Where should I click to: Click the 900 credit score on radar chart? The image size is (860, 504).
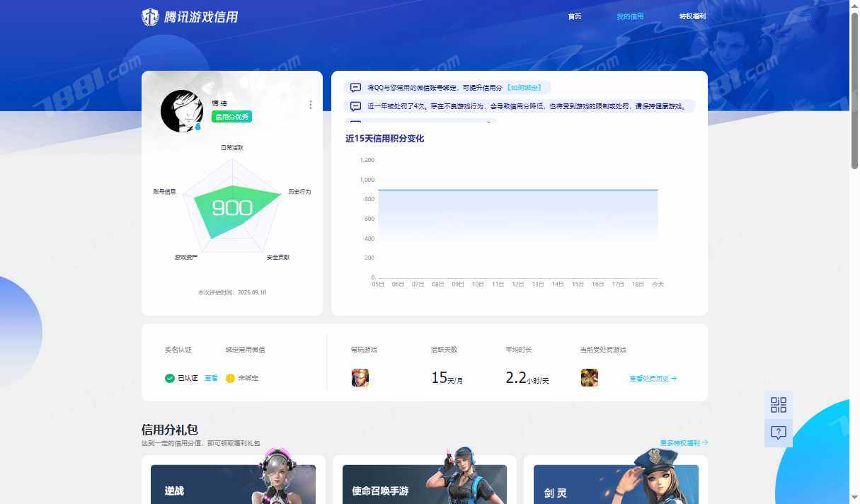232,207
